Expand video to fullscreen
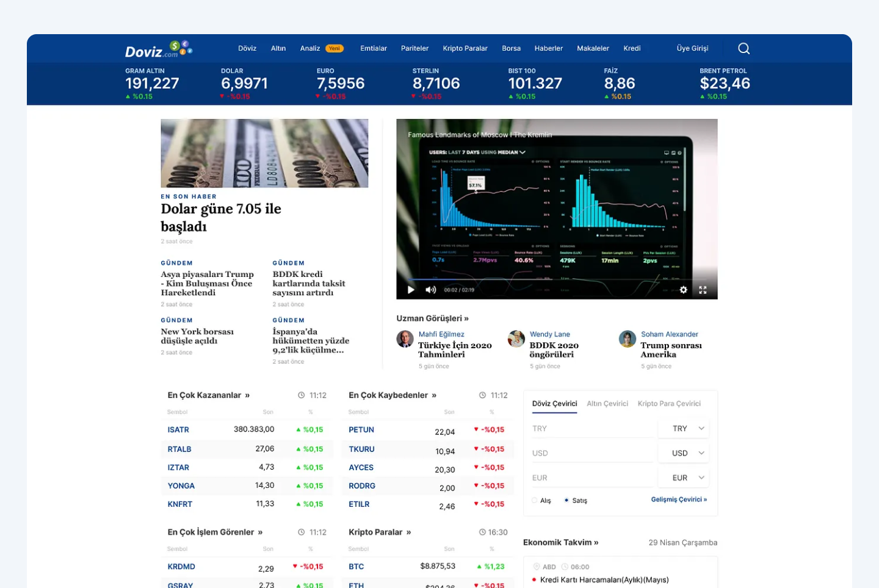 coord(703,290)
